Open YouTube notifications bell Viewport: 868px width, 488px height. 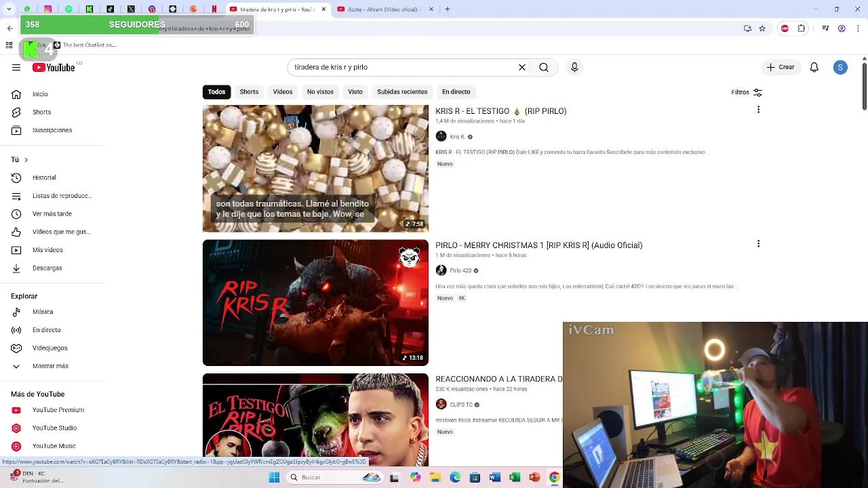(814, 67)
